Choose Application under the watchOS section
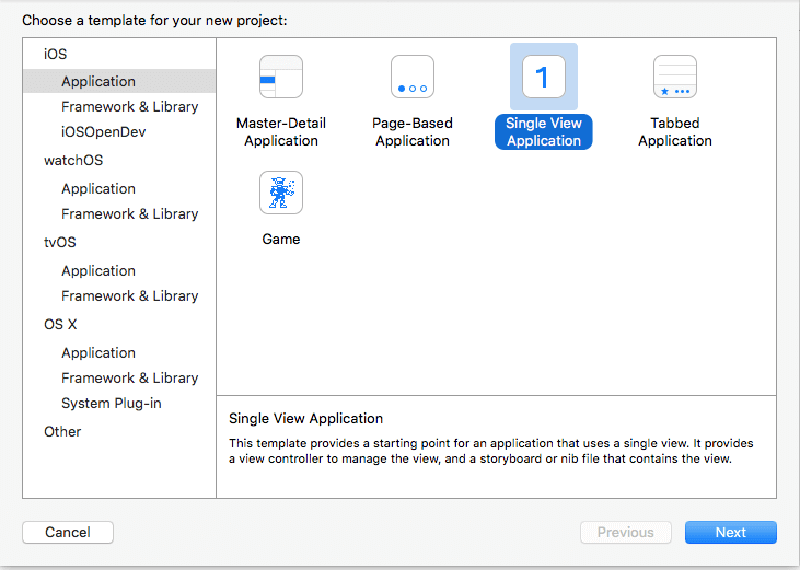Image resolution: width=800 pixels, height=570 pixels. [x=98, y=189]
